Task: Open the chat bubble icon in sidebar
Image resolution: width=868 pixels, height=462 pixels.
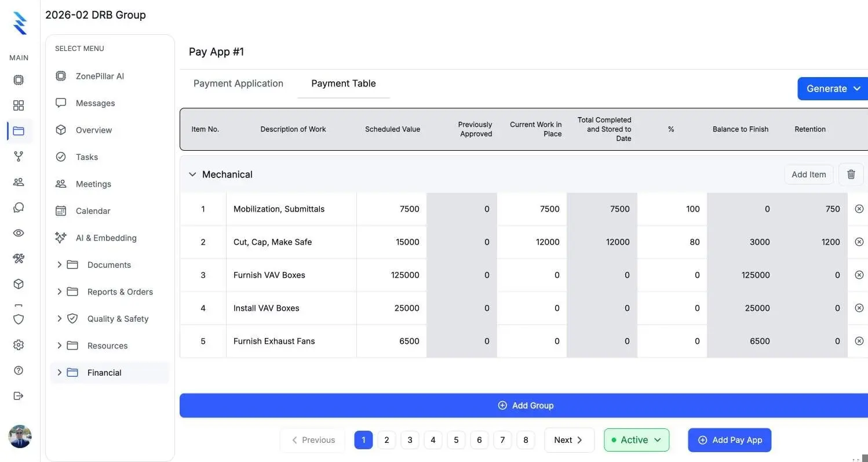Action: 19,208
